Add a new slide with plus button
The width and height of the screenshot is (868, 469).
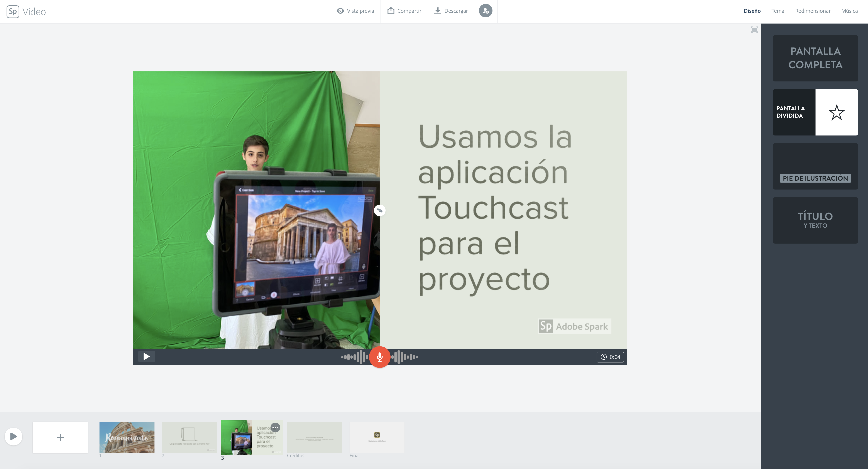60,437
